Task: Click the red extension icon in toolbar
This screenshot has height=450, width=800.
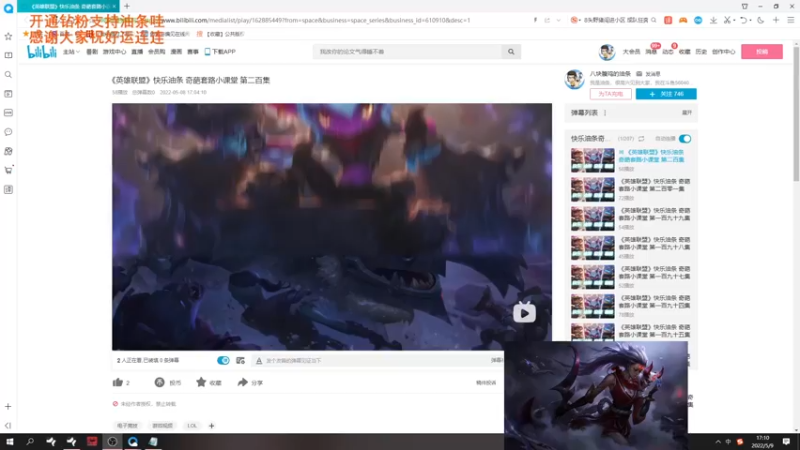Action: click(668, 20)
